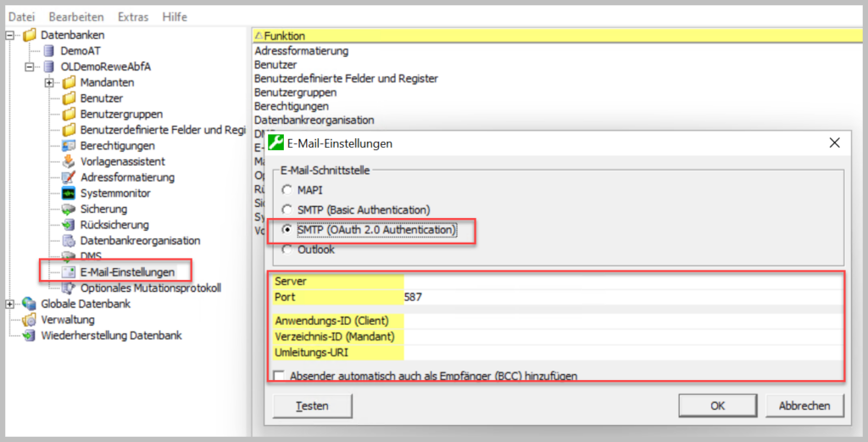Viewport: 868px width, 442px height.
Task: Open the Extras menu
Action: coord(133,17)
